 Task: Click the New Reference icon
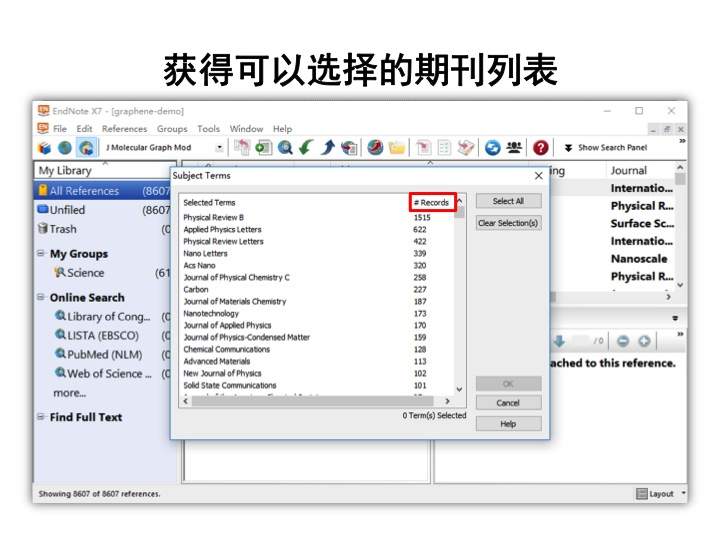(x=263, y=147)
